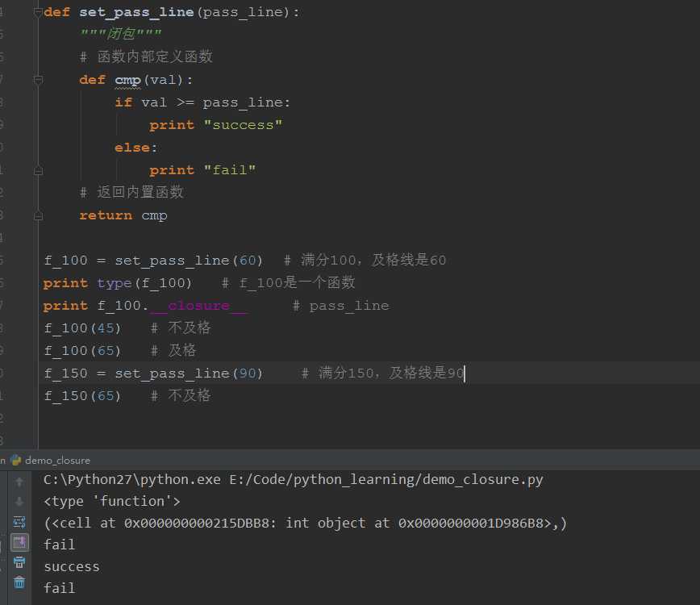Viewport: 700px width, 605px height.
Task: Collapse the cmp function fold marker
Action: 38,80
